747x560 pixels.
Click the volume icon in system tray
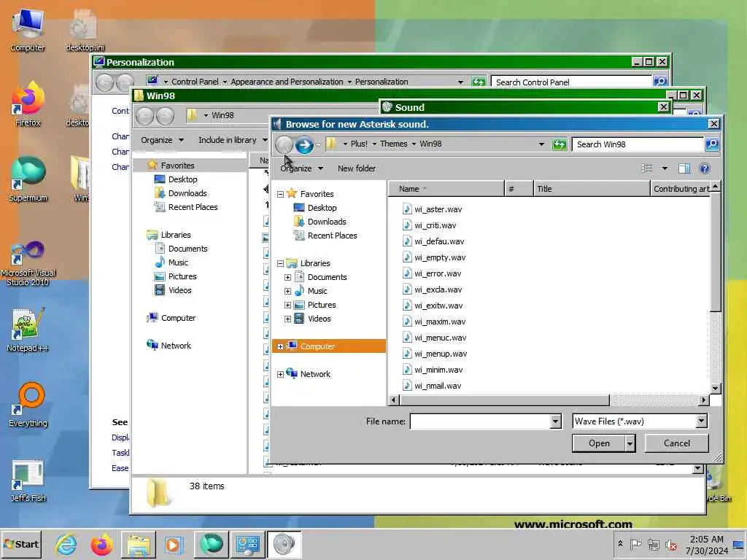[672, 545]
